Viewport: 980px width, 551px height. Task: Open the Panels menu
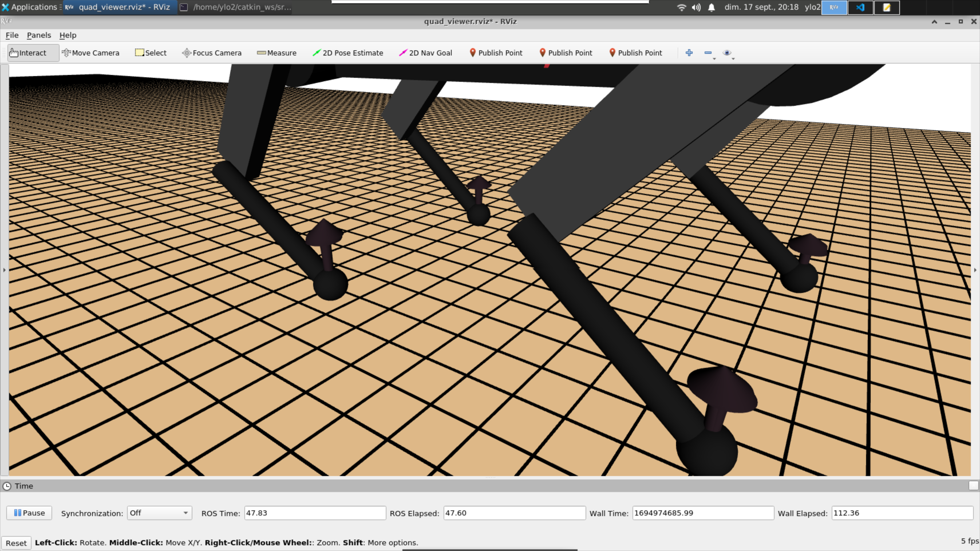(39, 35)
